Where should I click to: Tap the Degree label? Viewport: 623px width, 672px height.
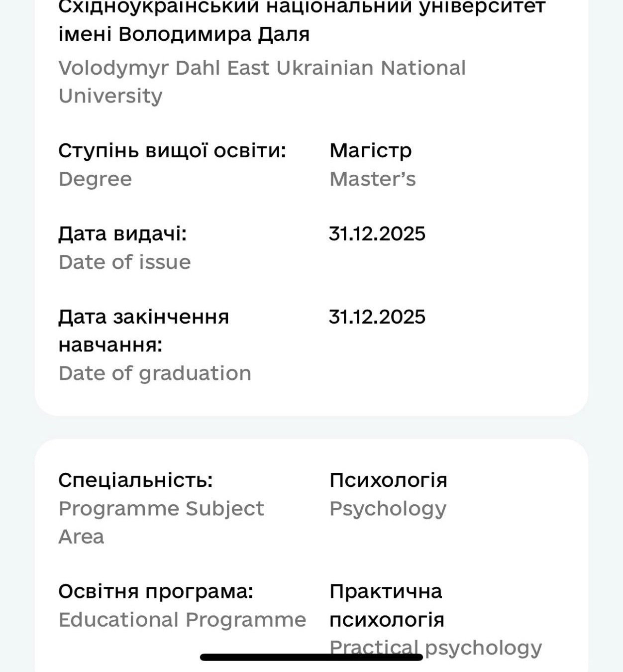95,179
